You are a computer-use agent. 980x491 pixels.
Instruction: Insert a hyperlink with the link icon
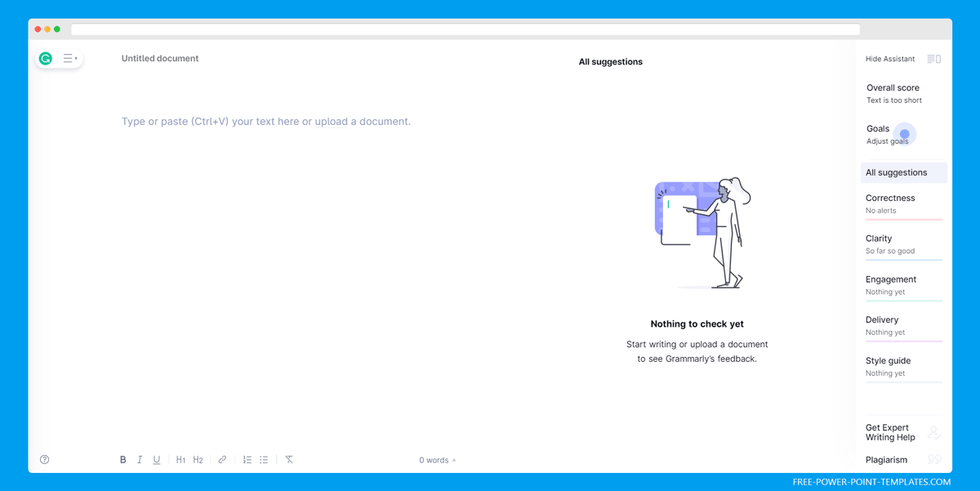coord(222,460)
